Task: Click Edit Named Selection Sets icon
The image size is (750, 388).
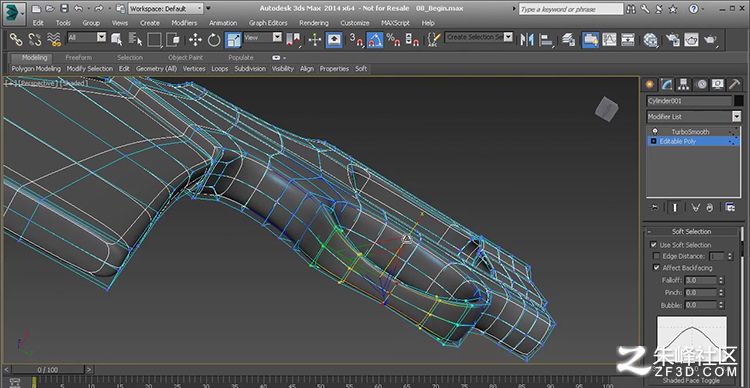Action: click(433, 40)
